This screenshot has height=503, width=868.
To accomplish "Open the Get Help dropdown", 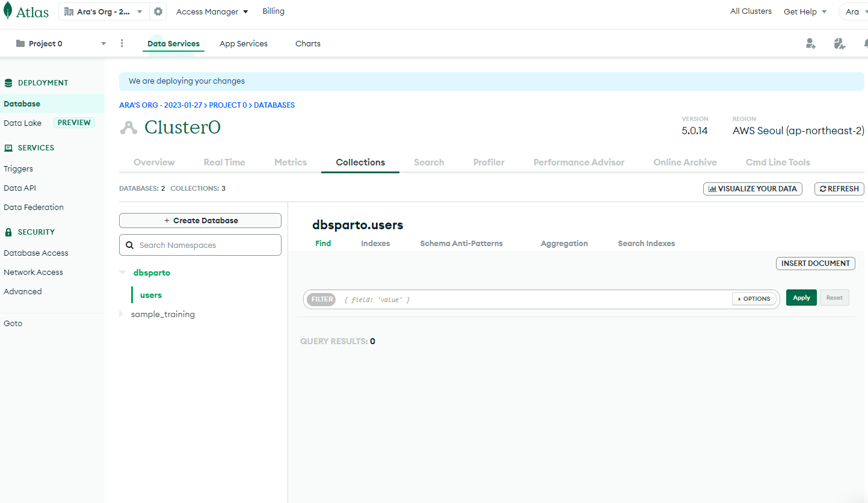I will click(x=805, y=11).
